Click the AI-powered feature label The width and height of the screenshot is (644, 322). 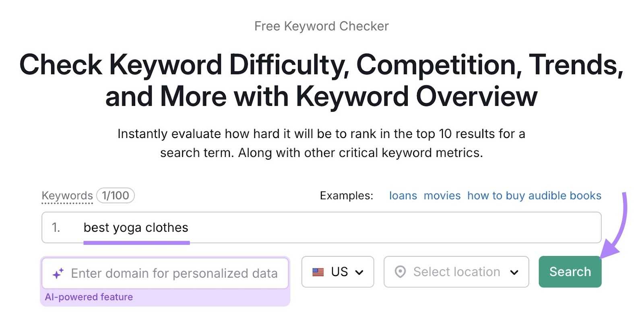(89, 297)
